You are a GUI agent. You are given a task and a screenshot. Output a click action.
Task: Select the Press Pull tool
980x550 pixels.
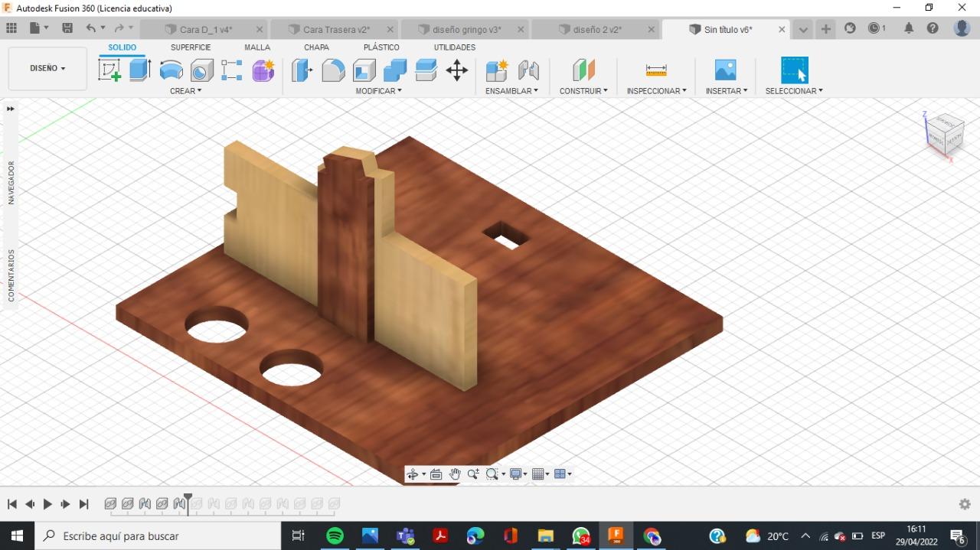(302, 70)
